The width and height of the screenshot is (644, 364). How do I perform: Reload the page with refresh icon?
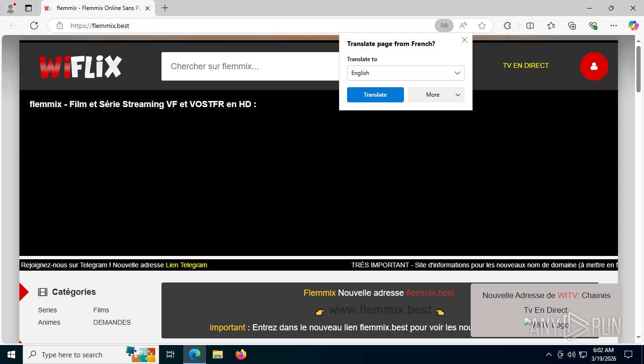pyautogui.click(x=34, y=26)
